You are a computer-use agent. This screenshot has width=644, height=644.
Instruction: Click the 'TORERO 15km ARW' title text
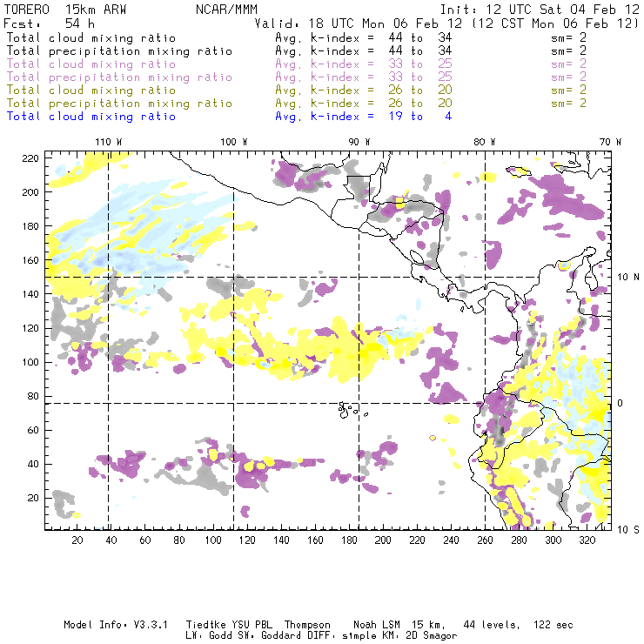point(65,10)
